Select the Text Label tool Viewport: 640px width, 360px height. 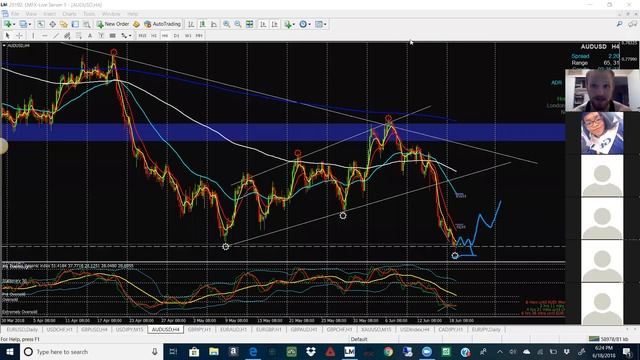pos(101,36)
